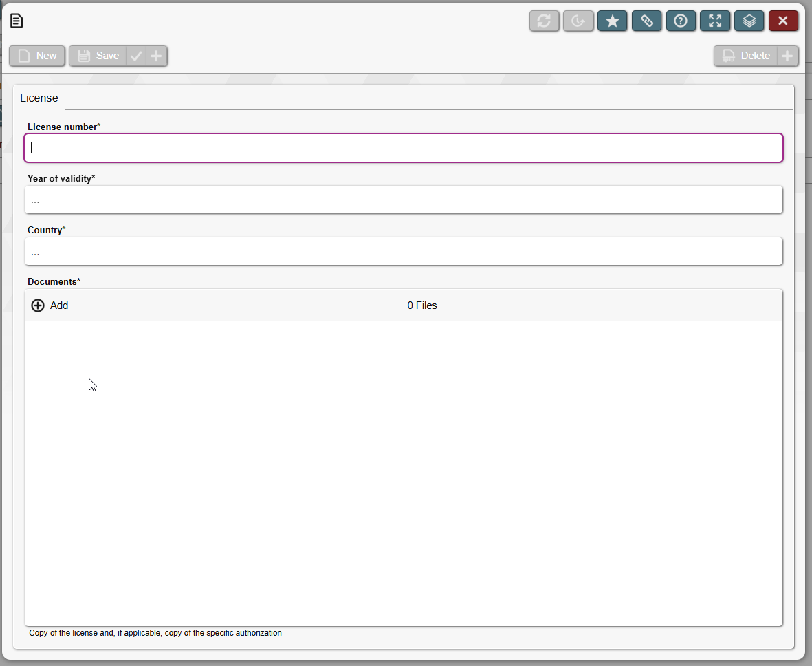Close the form with the red X
Viewport: 812px width, 666px height.
pos(783,21)
